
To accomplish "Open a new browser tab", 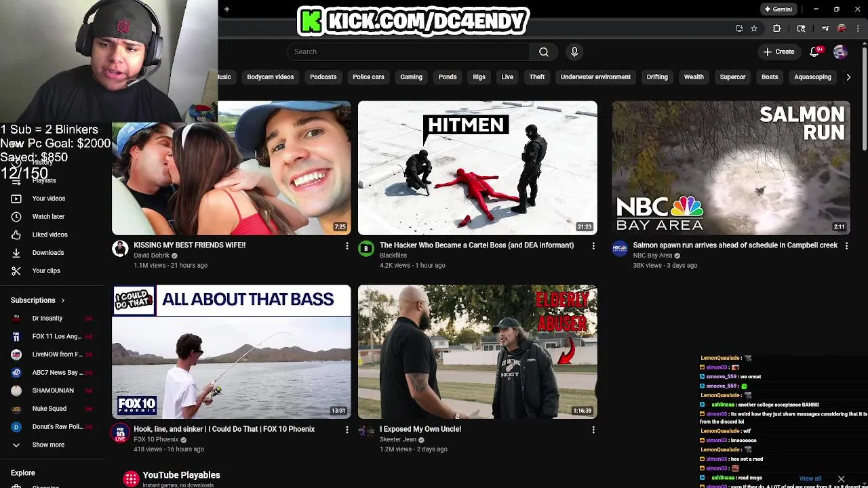I will pos(226,9).
